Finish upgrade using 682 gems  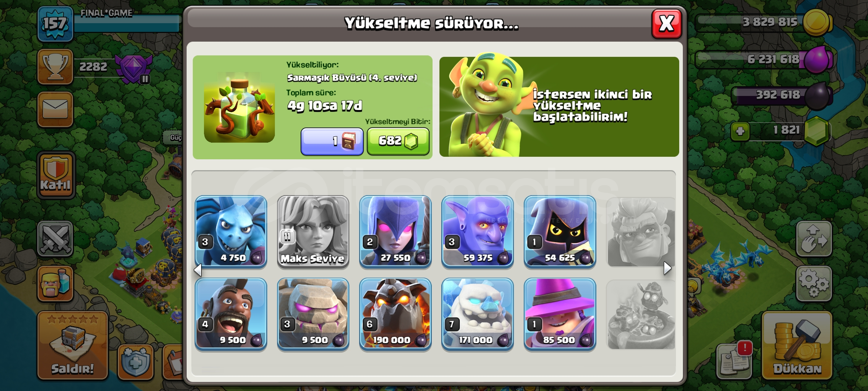tap(398, 141)
